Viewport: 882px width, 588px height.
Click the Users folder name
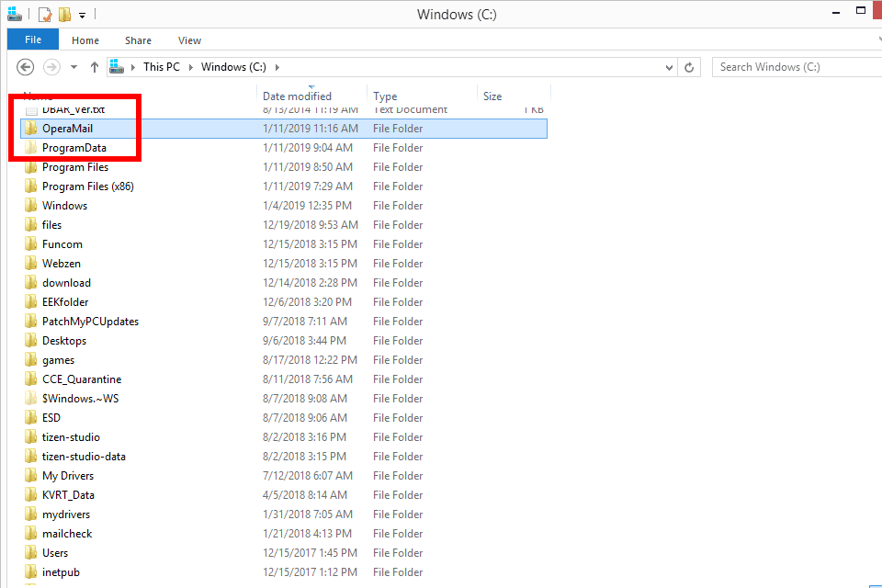point(55,553)
